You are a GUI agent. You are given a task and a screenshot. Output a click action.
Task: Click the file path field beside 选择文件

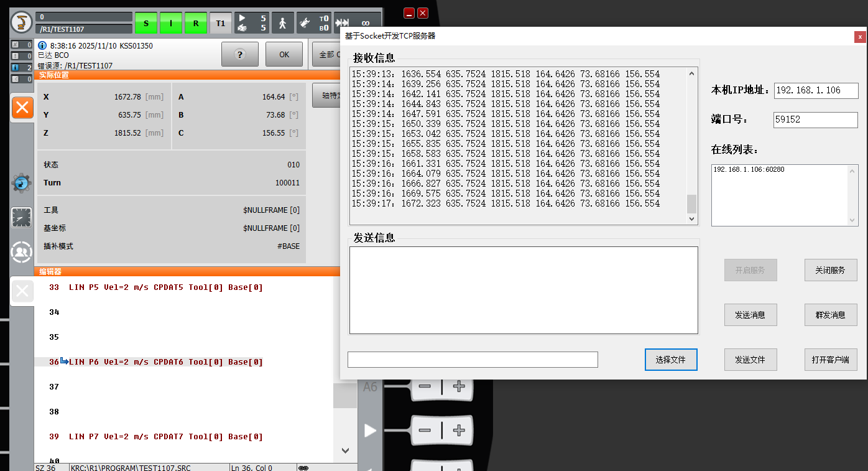[x=473, y=360]
